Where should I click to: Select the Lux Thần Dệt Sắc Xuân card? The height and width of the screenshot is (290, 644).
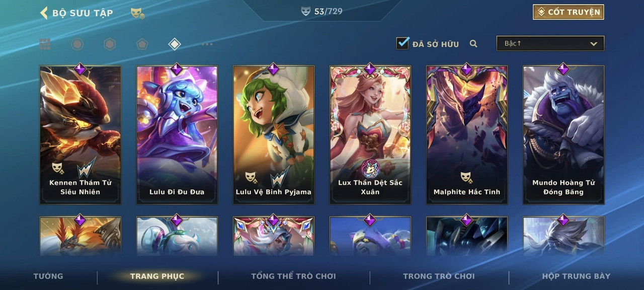click(370, 134)
